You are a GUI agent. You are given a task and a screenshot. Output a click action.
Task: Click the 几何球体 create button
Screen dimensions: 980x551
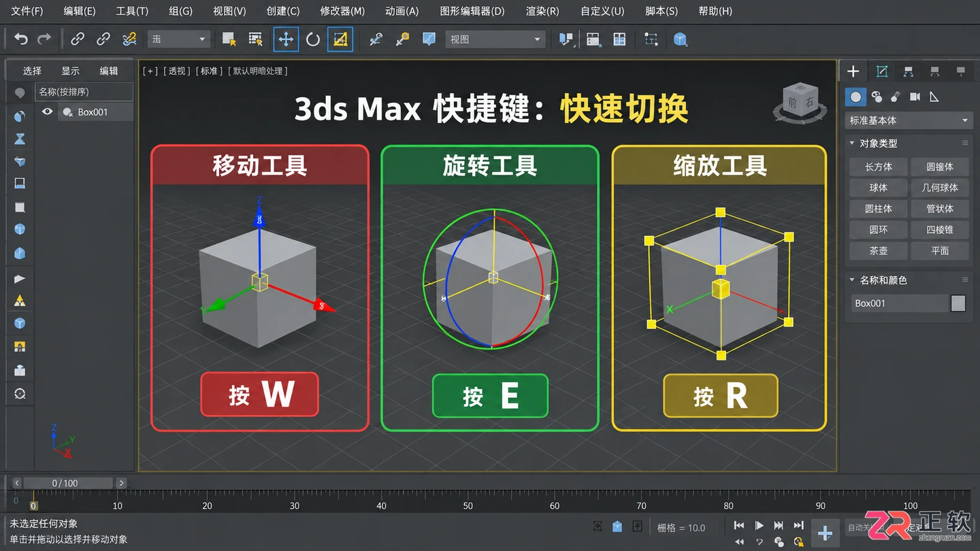tap(940, 188)
